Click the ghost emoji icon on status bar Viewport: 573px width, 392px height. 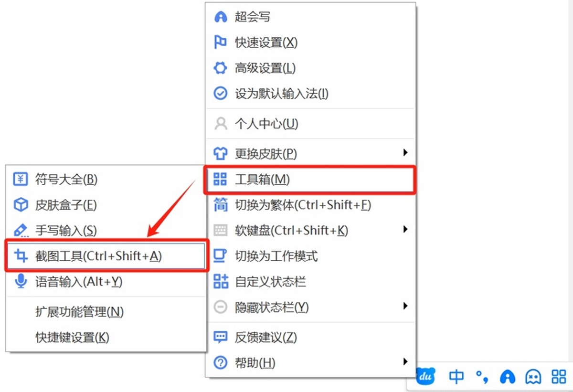pyautogui.click(x=533, y=377)
